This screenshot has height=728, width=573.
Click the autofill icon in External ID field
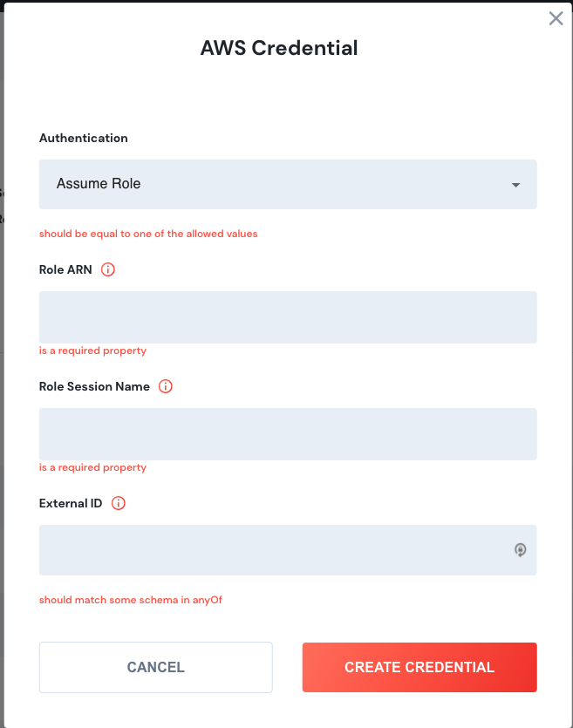coord(521,549)
